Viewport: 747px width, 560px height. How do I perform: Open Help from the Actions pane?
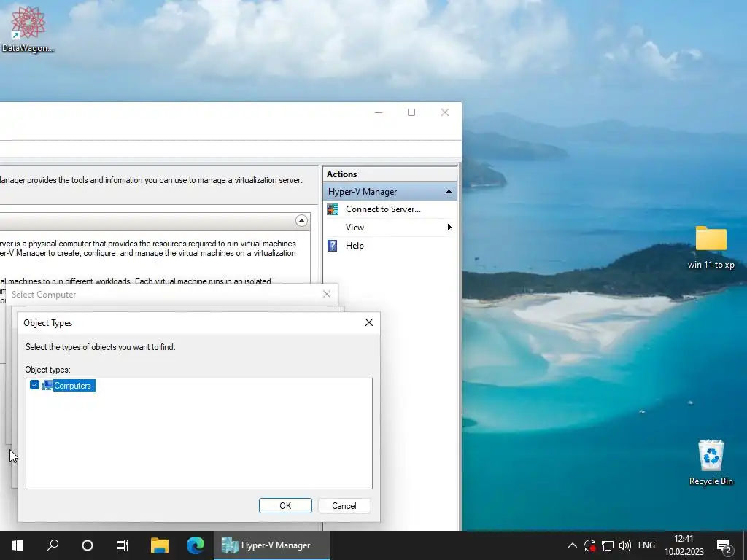click(355, 246)
